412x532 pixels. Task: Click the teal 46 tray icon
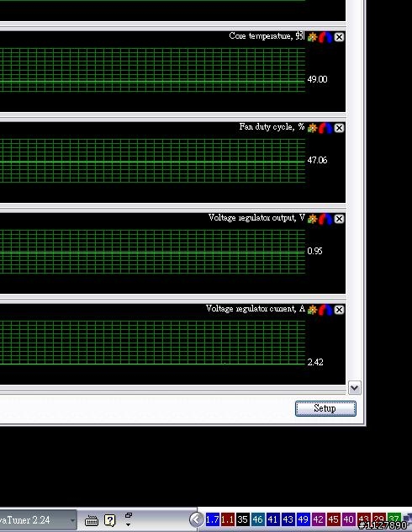257,519
